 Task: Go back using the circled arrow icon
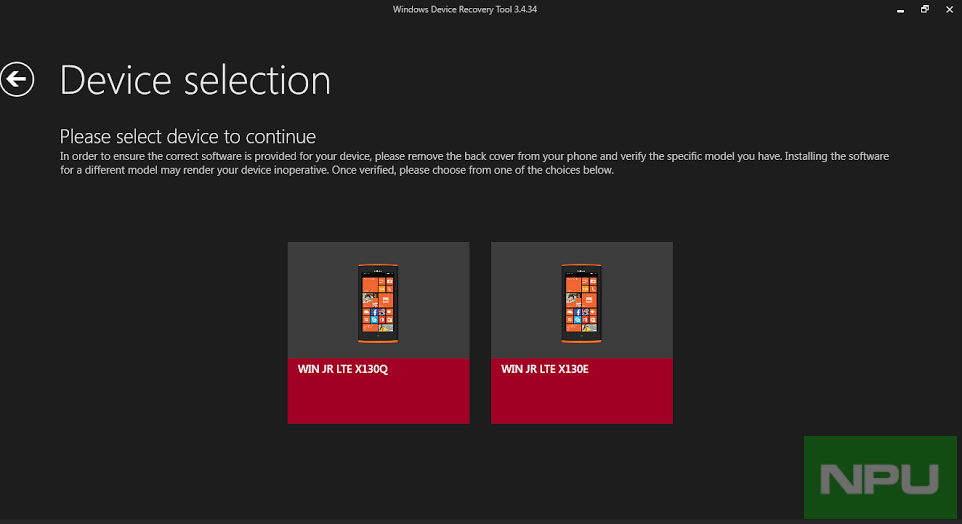[x=17, y=79]
